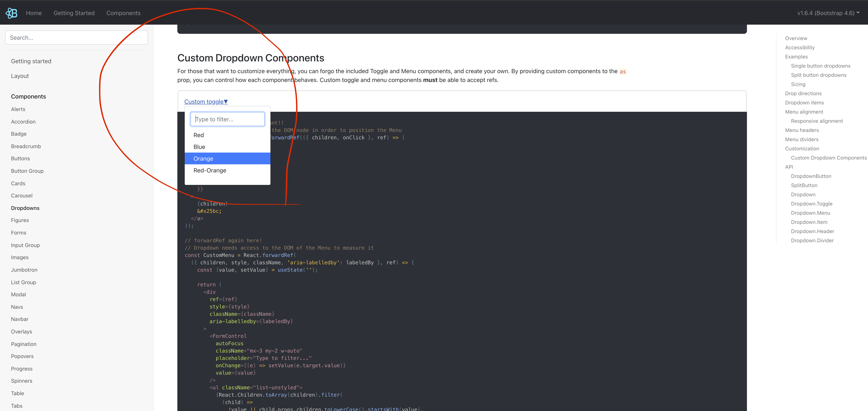Image resolution: width=868 pixels, height=411 pixels.
Task: Click the React Bootstrap logo icon
Action: (11, 12)
